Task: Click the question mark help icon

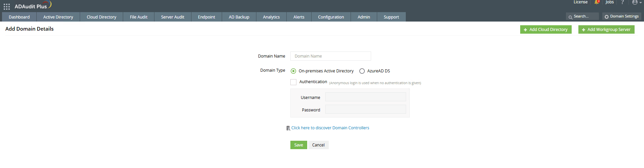Action: click(x=622, y=2)
